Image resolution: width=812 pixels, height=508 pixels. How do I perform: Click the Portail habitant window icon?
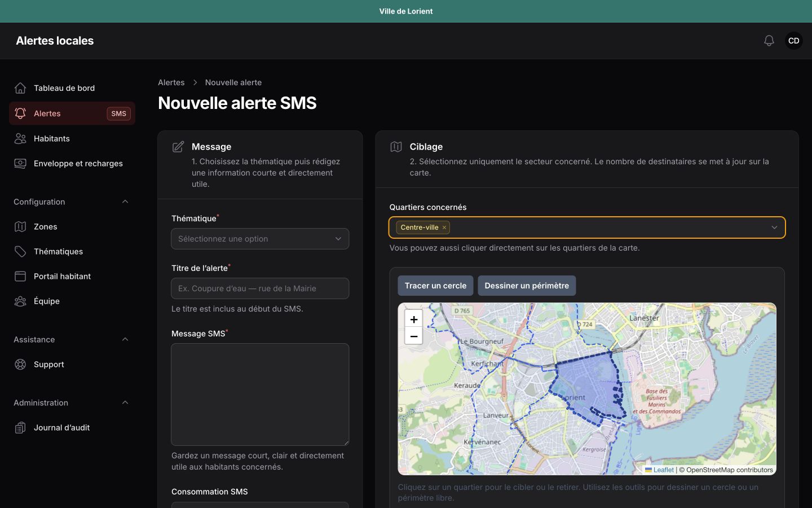(x=20, y=276)
